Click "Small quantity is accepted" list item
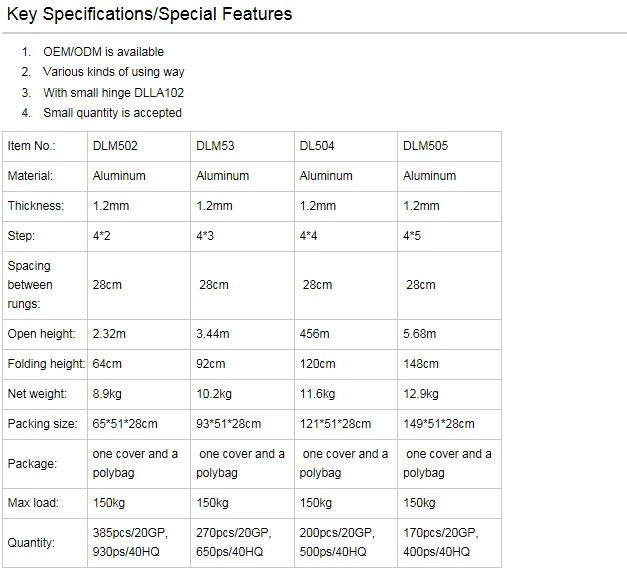The image size is (627, 578). pyautogui.click(x=112, y=113)
